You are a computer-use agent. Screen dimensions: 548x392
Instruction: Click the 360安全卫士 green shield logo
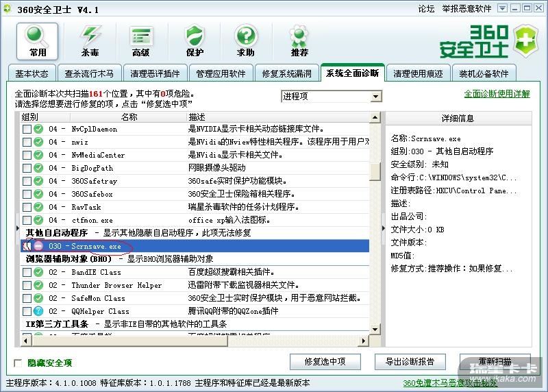pyautogui.click(x=526, y=40)
